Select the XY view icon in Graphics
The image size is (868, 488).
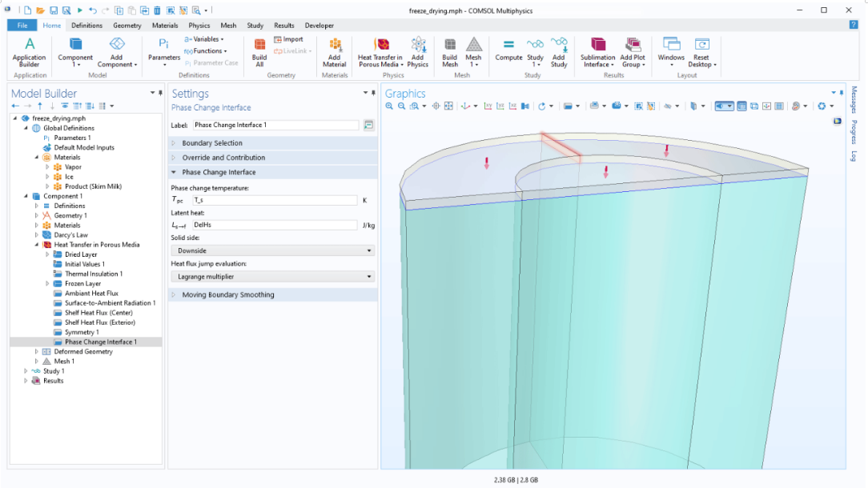coord(488,106)
